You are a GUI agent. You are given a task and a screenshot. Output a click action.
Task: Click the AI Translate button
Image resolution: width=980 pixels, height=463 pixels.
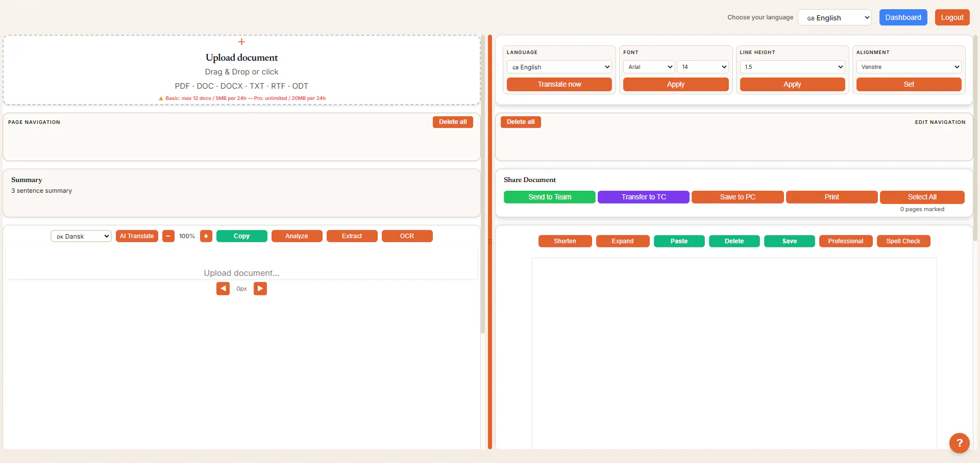137,236
